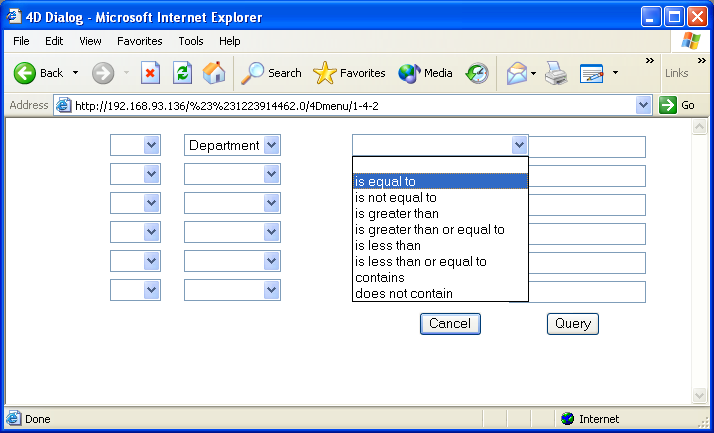Open the address bar URL dropdown arrow
714x433 pixels.
[x=643, y=105]
